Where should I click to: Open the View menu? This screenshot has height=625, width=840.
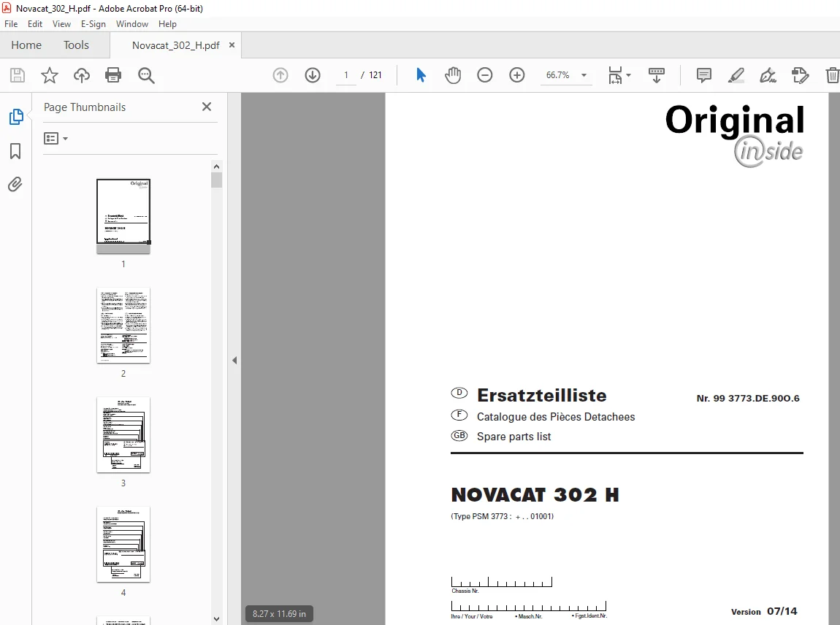[x=61, y=24]
